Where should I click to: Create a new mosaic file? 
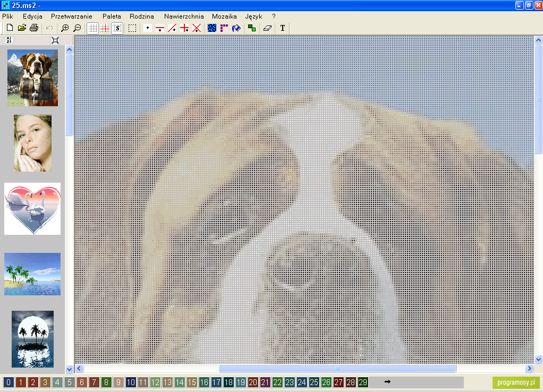[x=10, y=28]
